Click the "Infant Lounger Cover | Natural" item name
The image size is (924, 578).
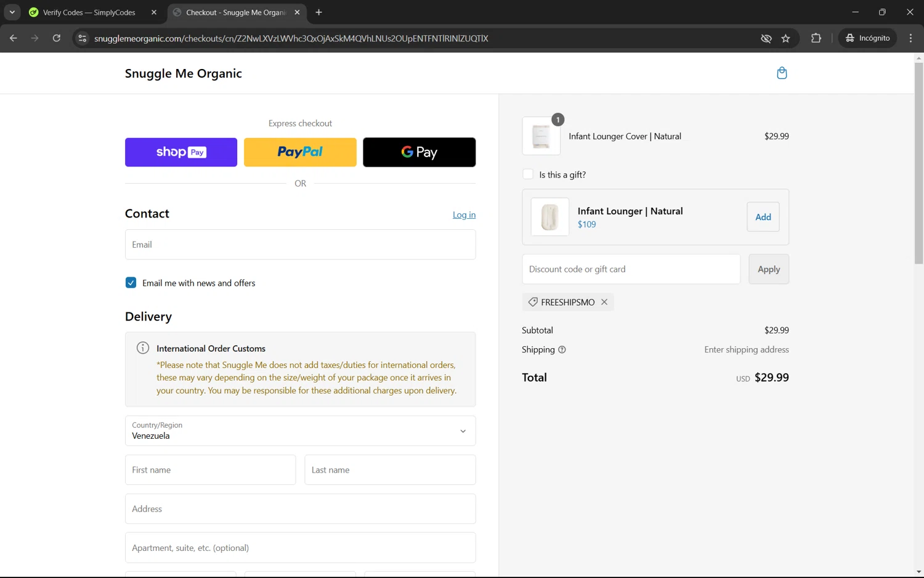(x=625, y=136)
